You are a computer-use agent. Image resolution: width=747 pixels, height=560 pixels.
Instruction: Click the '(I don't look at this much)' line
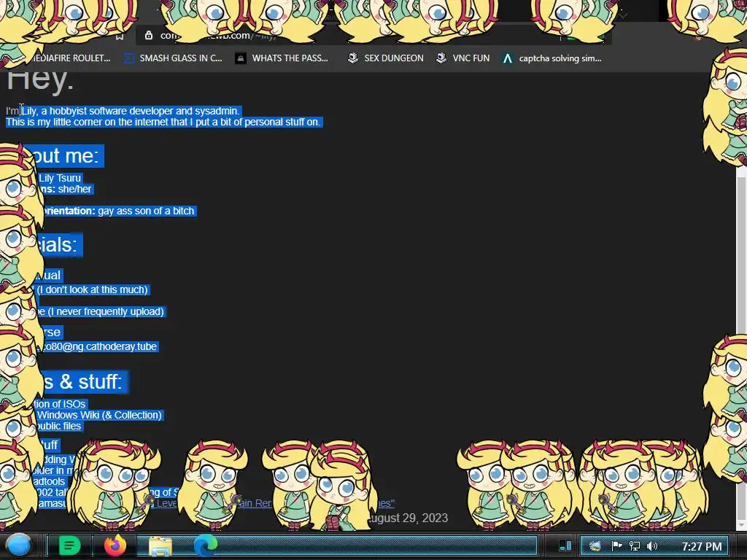92,289
